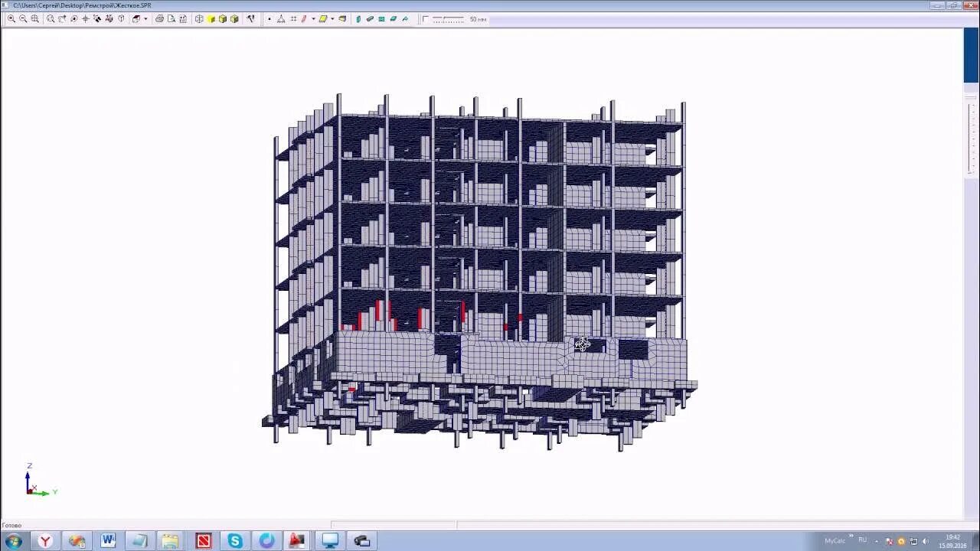Adjust the scale slider near 50 mm
This screenshot has height=551, width=980.
449,18
